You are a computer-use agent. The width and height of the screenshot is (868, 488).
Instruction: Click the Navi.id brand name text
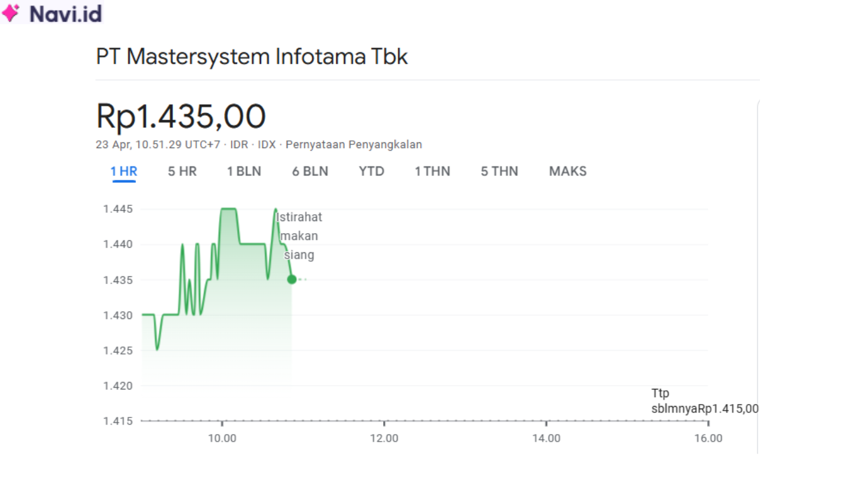65,13
